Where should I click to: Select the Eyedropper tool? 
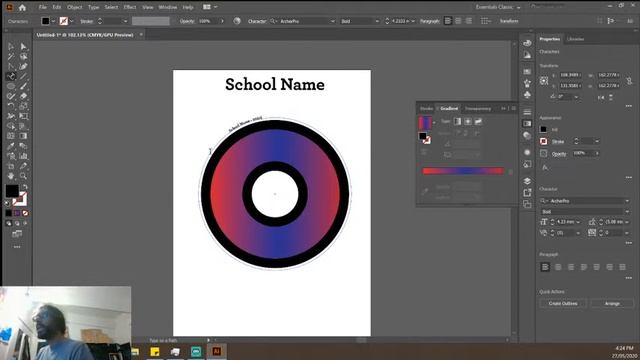pyautogui.click(x=11, y=146)
